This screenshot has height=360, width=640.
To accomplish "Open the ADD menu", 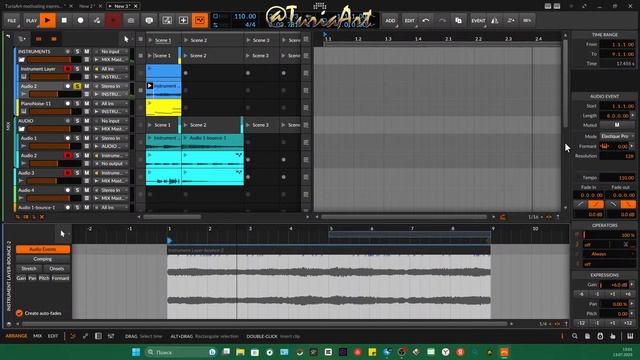I will [x=390, y=20].
